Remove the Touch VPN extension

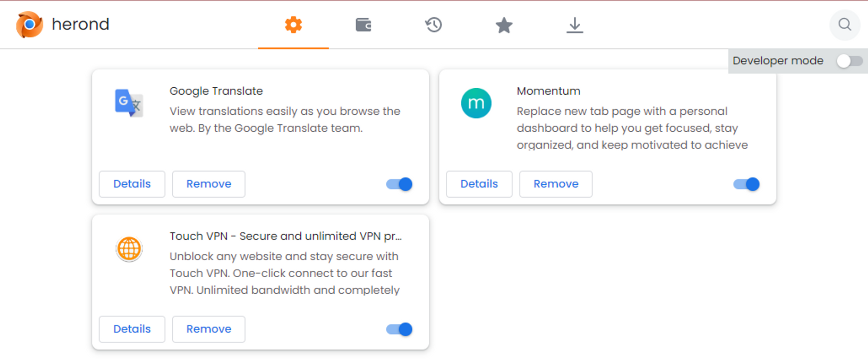[209, 329]
